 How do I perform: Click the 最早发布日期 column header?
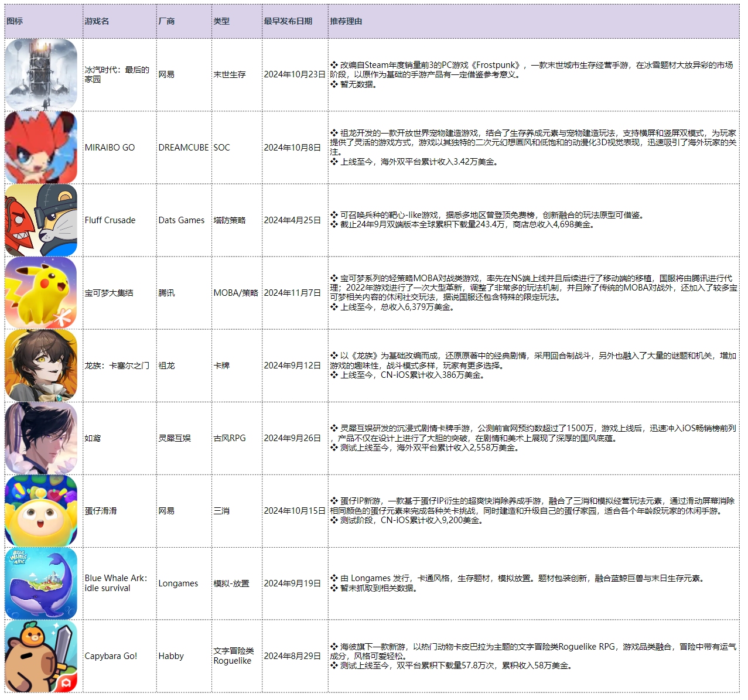[288, 21]
